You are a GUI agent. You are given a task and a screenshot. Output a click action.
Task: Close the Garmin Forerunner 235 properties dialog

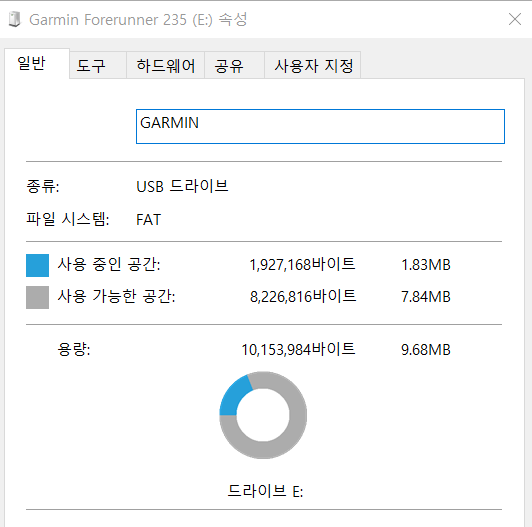point(515,19)
